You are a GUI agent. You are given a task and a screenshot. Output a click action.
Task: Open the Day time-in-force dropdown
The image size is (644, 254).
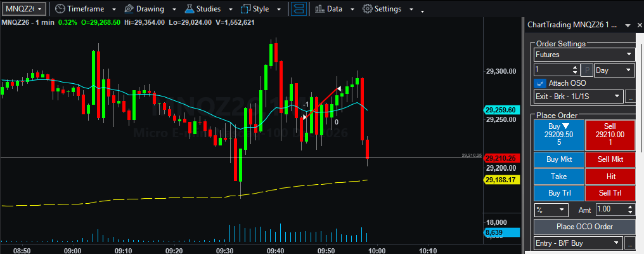615,70
